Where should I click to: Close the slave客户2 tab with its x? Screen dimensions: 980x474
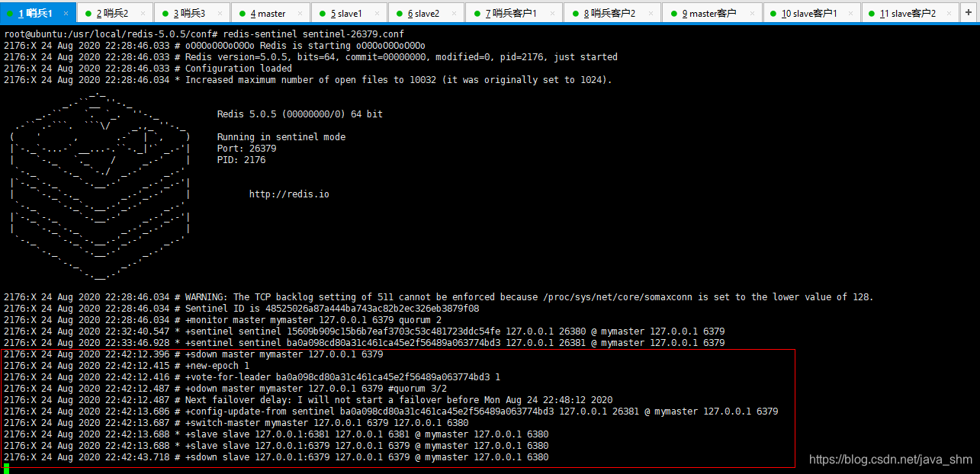coord(950,14)
